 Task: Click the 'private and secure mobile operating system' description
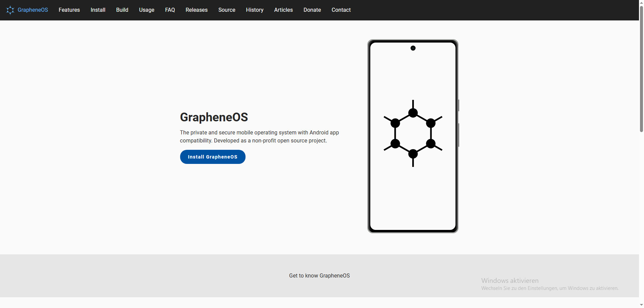pyautogui.click(x=259, y=136)
